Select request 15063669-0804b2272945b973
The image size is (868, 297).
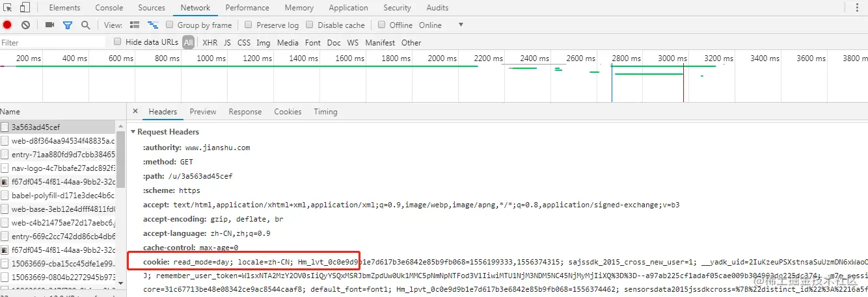[58, 278]
